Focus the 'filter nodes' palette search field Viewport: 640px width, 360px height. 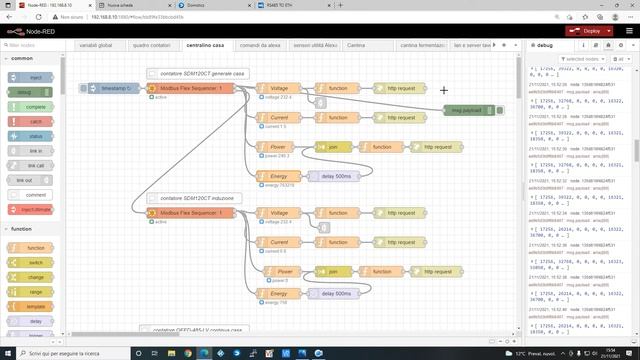coord(32,45)
